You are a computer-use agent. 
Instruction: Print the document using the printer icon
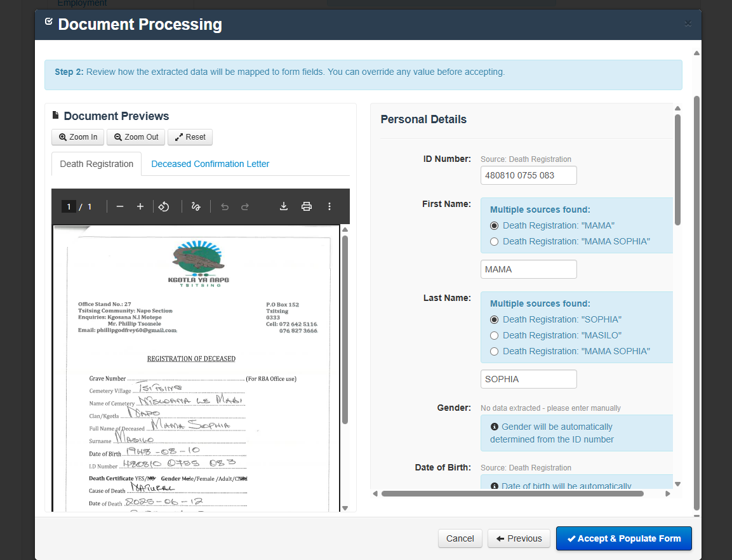click(307, 206)
